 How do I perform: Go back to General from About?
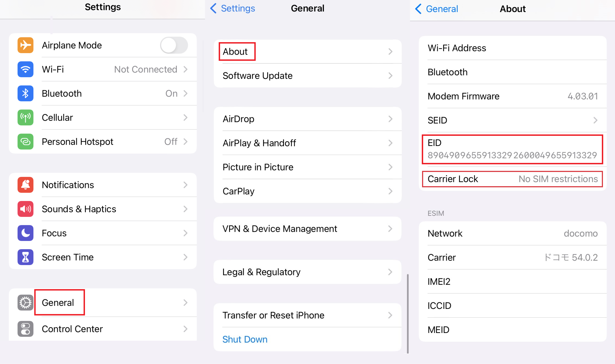[x=436, y=9]
